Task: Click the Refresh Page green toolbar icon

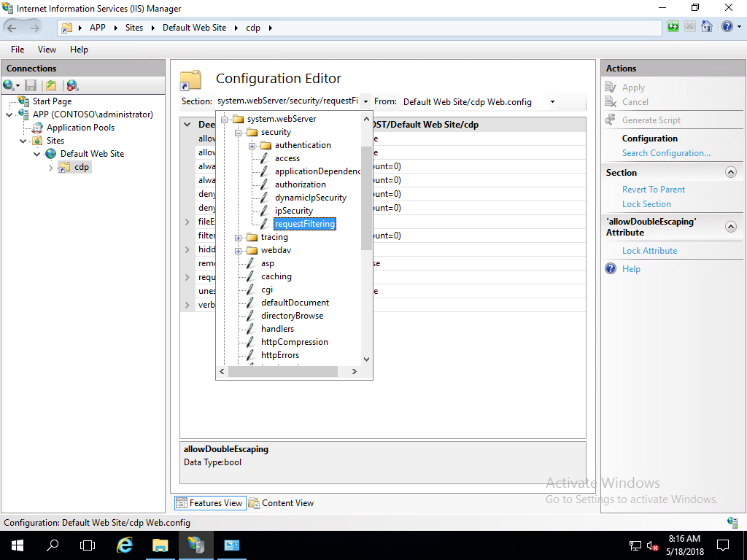Action: pyautogui.click(x=673, y=27)
